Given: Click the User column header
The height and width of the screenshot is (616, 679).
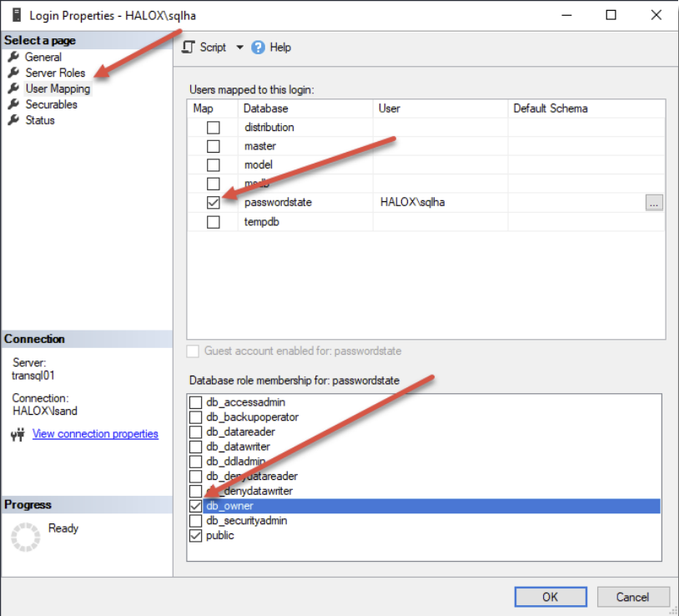Looking at the screenshot, I should 440,109.
